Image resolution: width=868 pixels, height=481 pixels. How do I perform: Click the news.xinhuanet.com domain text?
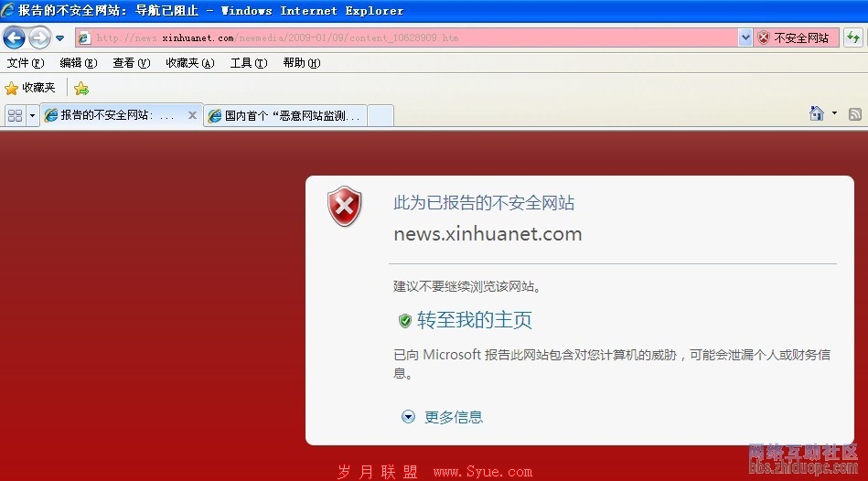488,234
